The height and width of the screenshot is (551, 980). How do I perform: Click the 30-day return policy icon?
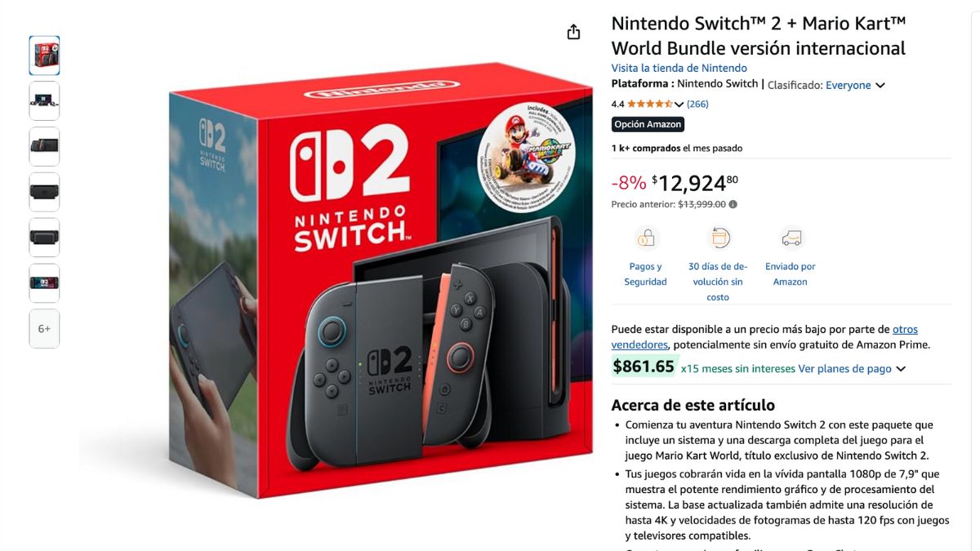point(719,238)
